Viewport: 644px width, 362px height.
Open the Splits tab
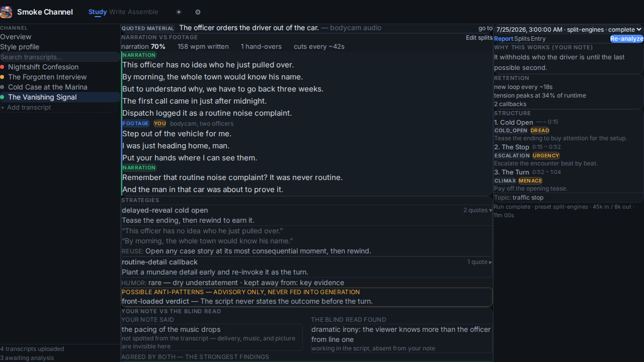522,39
